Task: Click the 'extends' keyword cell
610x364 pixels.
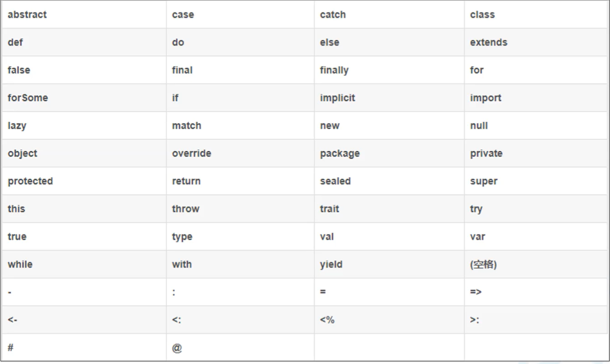Action: coord(488,43)
